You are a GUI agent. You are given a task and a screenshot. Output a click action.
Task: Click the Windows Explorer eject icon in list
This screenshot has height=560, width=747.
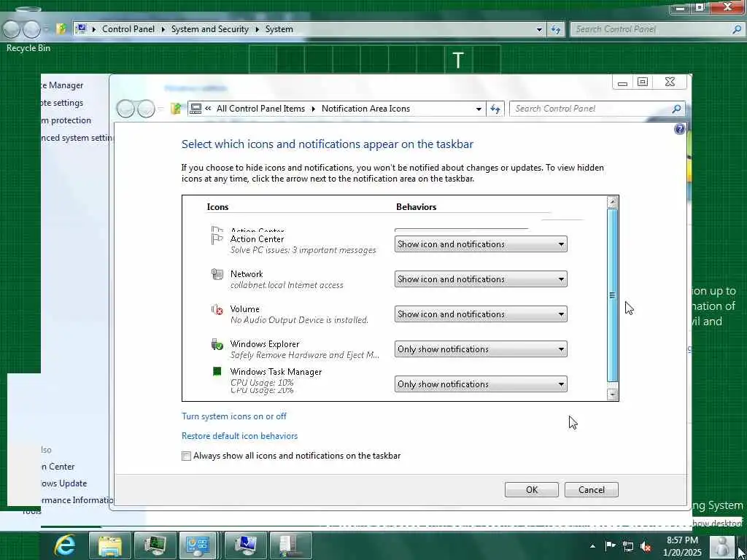coord(217,344)
